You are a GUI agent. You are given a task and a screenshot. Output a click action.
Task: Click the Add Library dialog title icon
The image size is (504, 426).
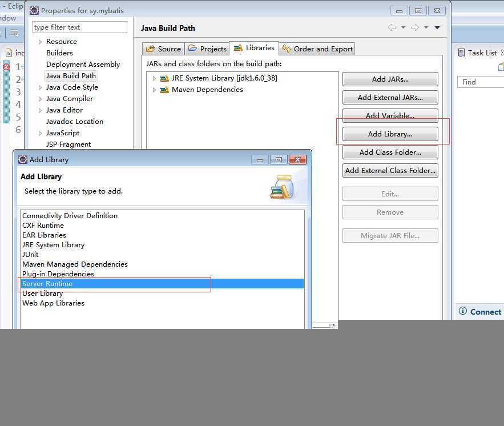[x=23, y=159]
